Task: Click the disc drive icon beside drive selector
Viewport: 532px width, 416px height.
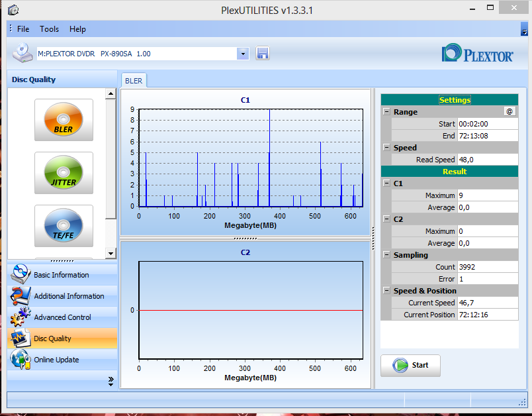Action: [22, 52]
